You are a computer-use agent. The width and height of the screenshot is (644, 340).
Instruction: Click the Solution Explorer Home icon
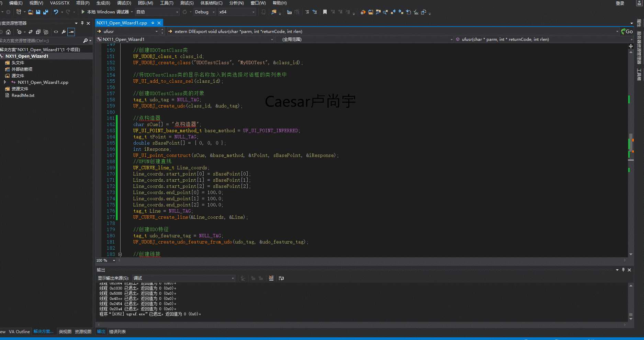[8, 32]
